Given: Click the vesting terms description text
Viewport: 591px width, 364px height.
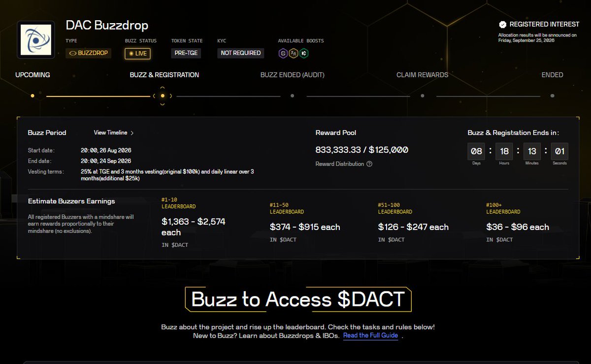Looking at the screenshot, I should coord(167,175).
